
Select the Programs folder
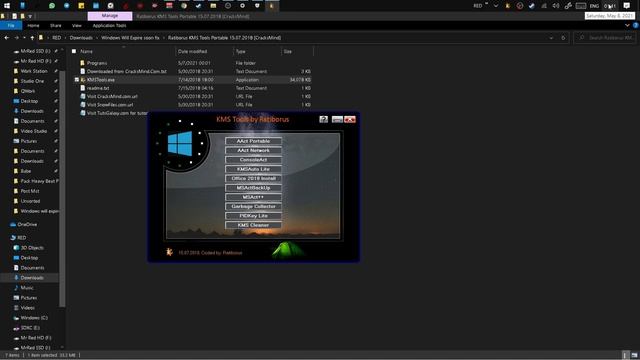pos(97,63)
